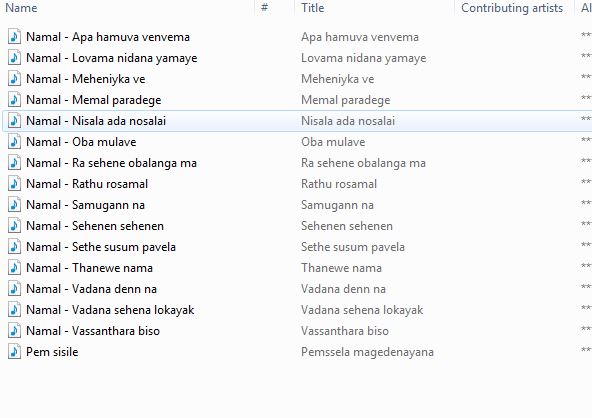Select file Namal - Sethe susum pavela
This screenshot has height=418, width=592.
(101, 247)
